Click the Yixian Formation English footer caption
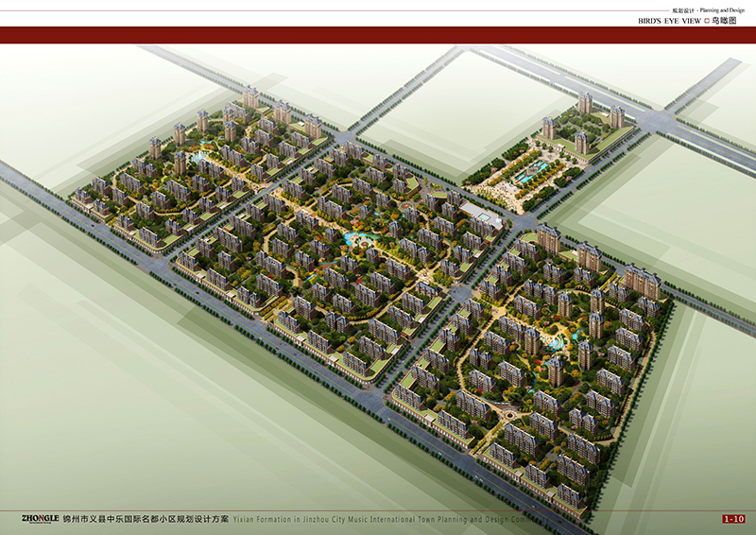Viewport: 756px width, 535px height. [397, 519]
